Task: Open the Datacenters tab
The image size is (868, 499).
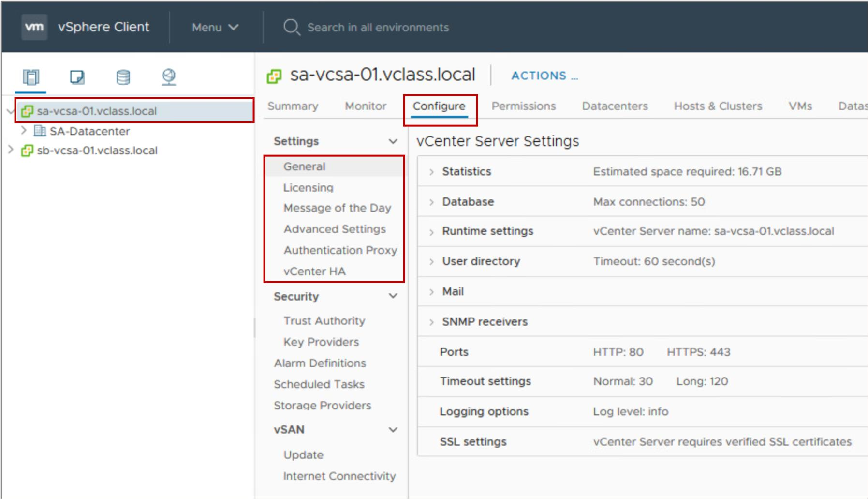Action: [x=615, y=106]
